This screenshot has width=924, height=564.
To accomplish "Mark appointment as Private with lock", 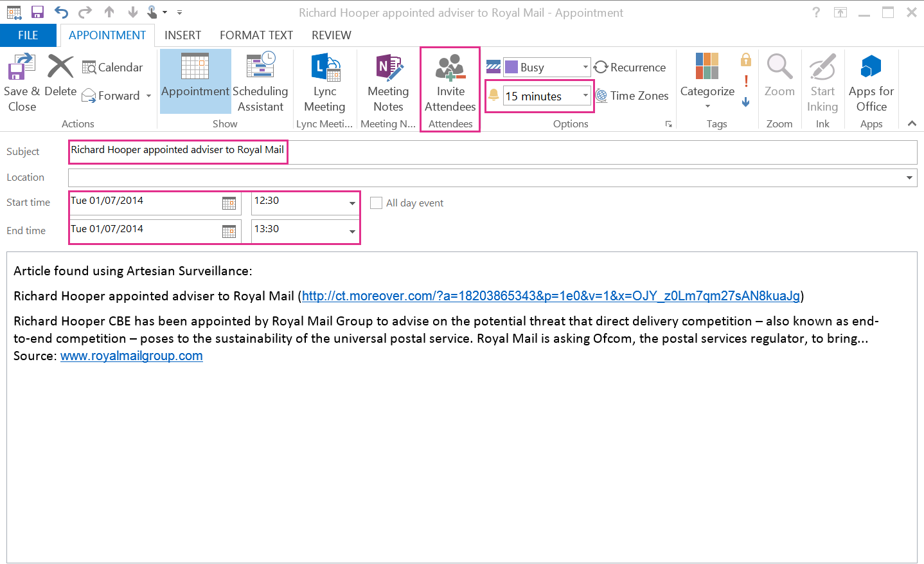I will click(x=746, y=60).
